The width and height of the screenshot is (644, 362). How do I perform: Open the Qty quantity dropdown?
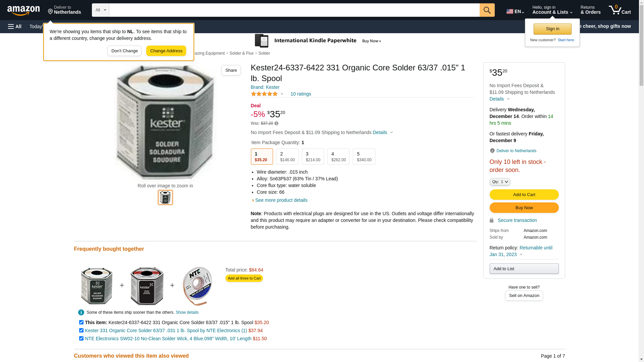point(499,182)
